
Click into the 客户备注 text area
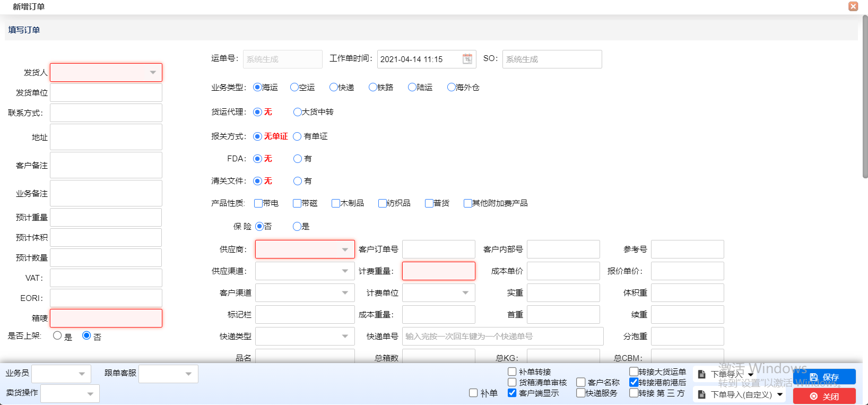[106, 165]
